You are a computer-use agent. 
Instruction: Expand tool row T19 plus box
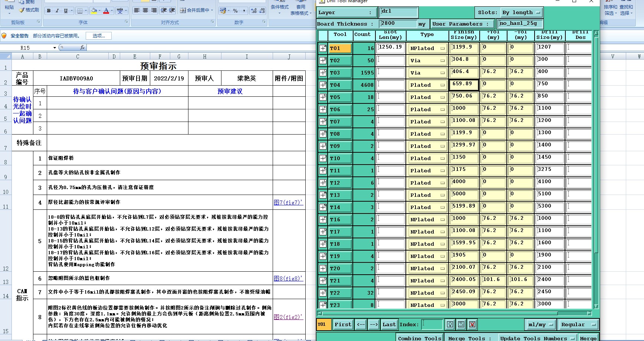click(323, 256)
